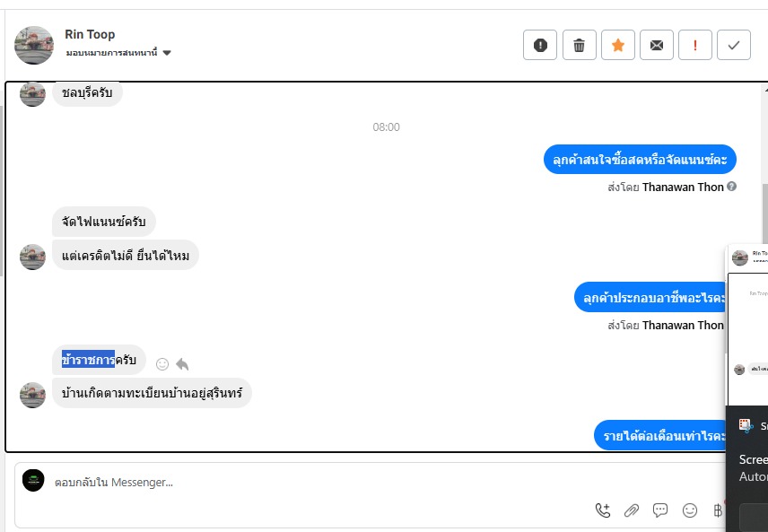Viewport: 768px width, 532px height.
Task: Toggle the orange star follow-up marker
Action: (x=617, y=45)
